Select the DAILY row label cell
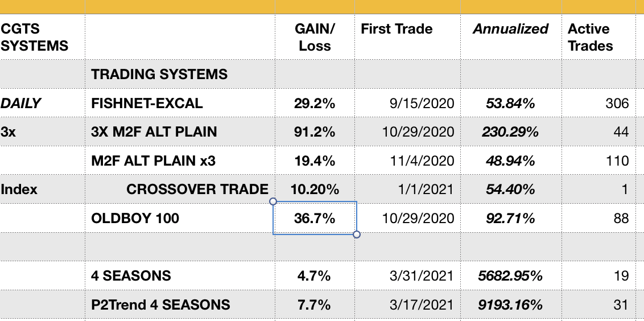Screen dimensions: 644x321 (x=21, y=103)
